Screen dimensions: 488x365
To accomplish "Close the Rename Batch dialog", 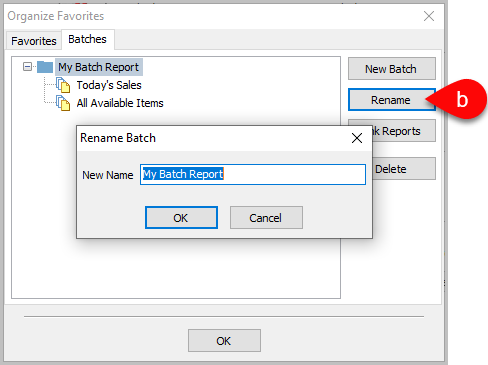I will [357, 138].
